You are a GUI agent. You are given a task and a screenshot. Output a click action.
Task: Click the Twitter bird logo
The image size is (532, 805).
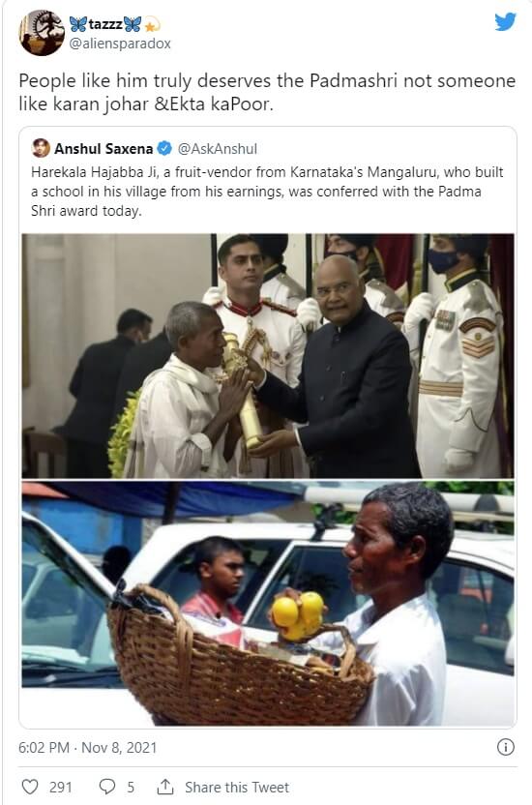point(505,21)
